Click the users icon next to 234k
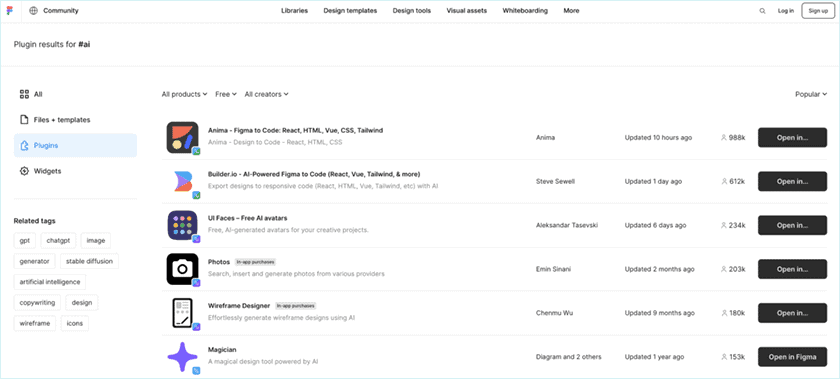The image size is (840, 379). 724,226
